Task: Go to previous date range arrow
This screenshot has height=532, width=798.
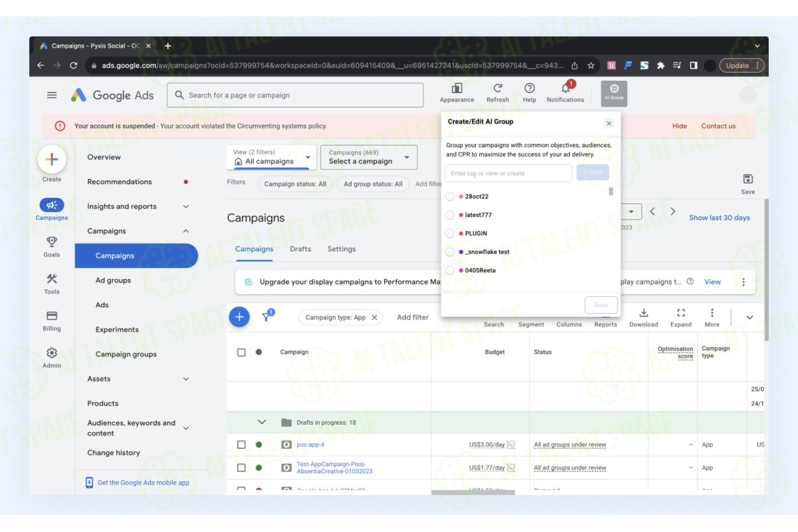Action: (652, 212)
